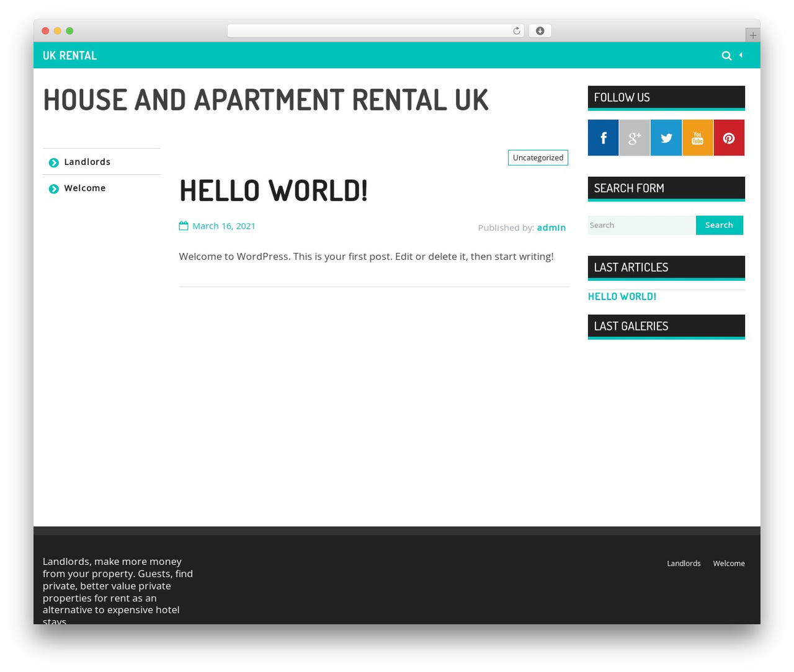
Task: Click the House and Apartment Rental UK heading
Action: [265, 100]
